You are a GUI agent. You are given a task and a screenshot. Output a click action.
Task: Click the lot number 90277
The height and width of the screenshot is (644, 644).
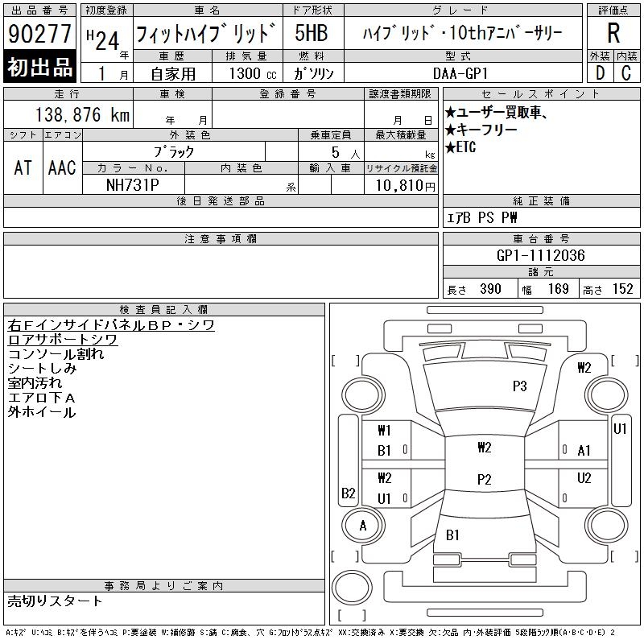tap(39, 34)
